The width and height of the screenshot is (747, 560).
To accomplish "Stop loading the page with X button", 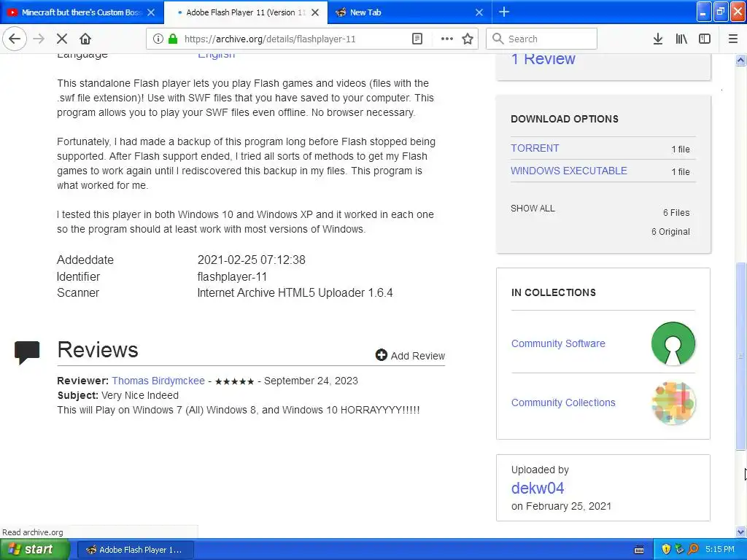I will [62, 39].
